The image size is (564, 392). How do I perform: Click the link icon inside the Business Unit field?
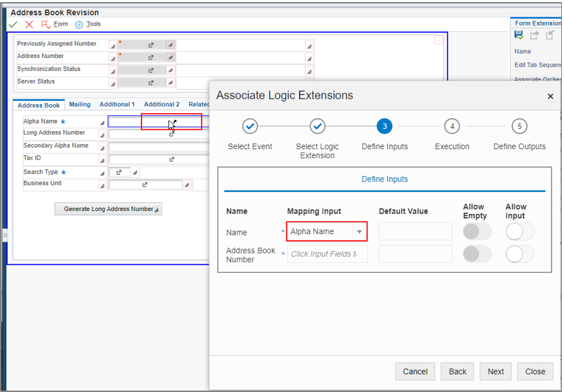click(x=144, y=185)
